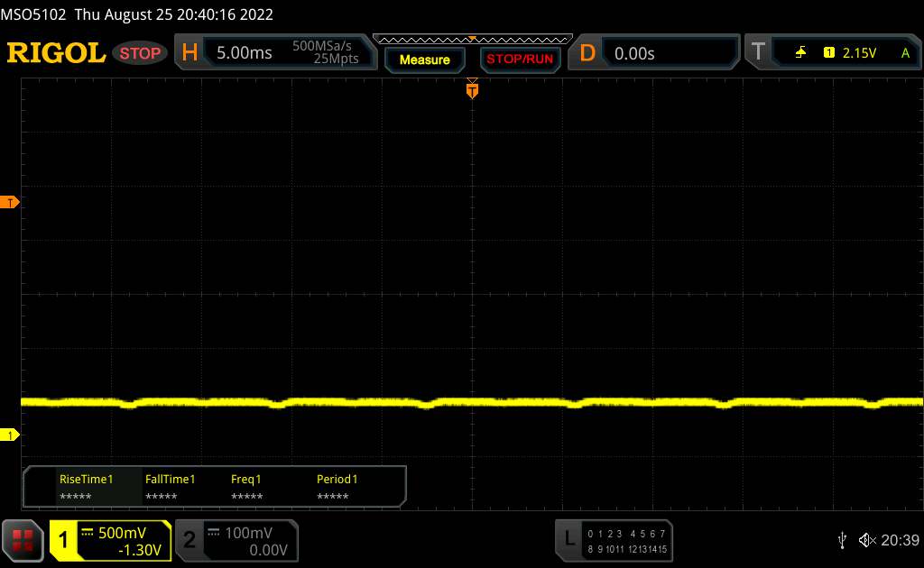924x568 pixels.
Task: Toggle the muted speaker sound icon
Action: point(867,540)
